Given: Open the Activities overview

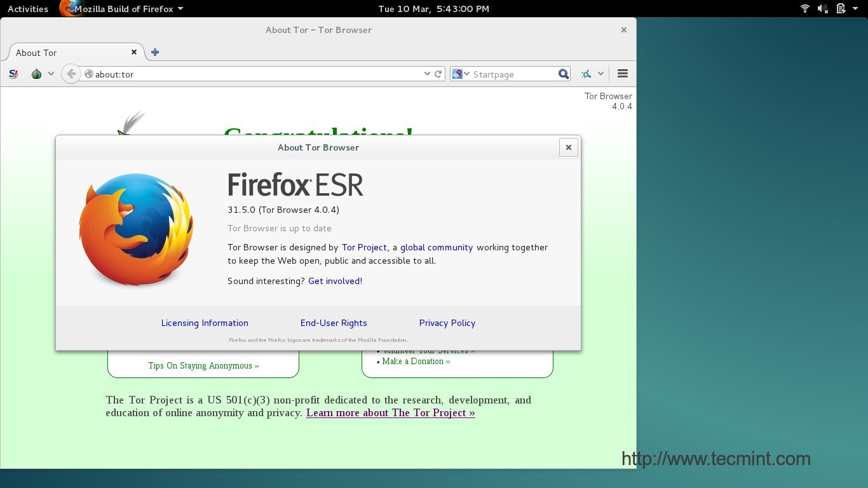Looking at the screenshot, I should point(28,9).
